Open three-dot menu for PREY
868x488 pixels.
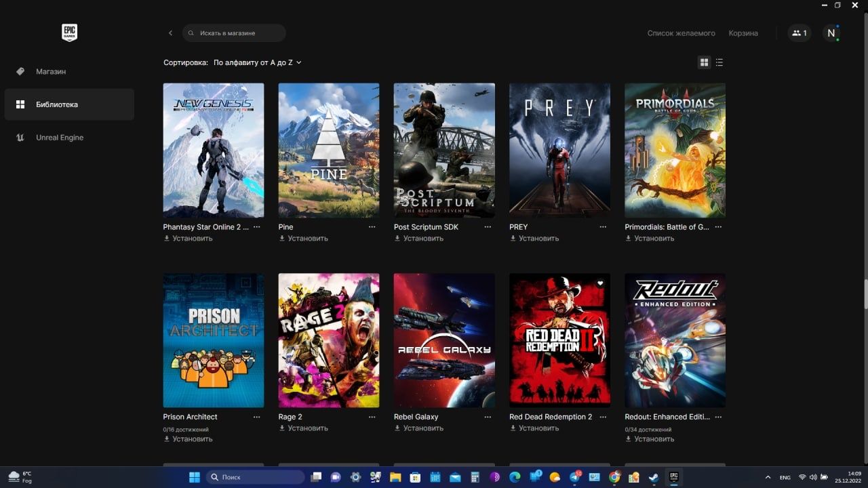[x=603, y=227]
